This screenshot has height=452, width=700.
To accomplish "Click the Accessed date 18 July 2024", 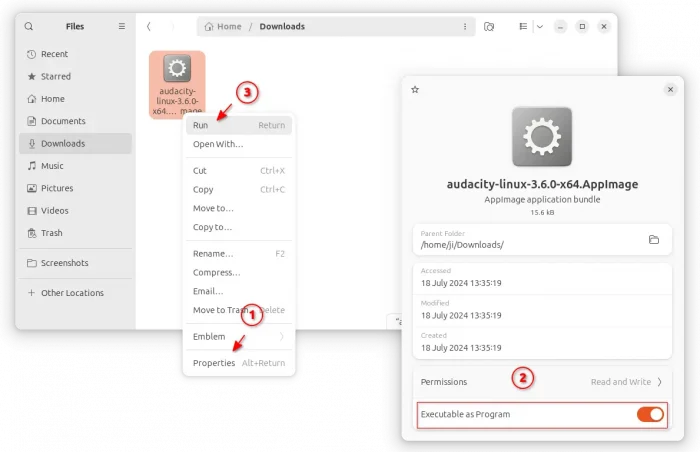I will 461,283.
